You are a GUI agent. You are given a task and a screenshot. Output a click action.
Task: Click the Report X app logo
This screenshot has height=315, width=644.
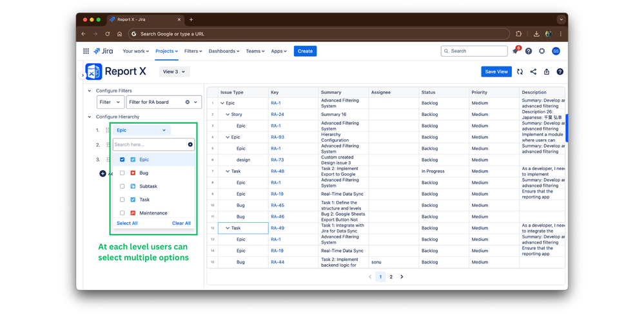[x=94, y=72]
